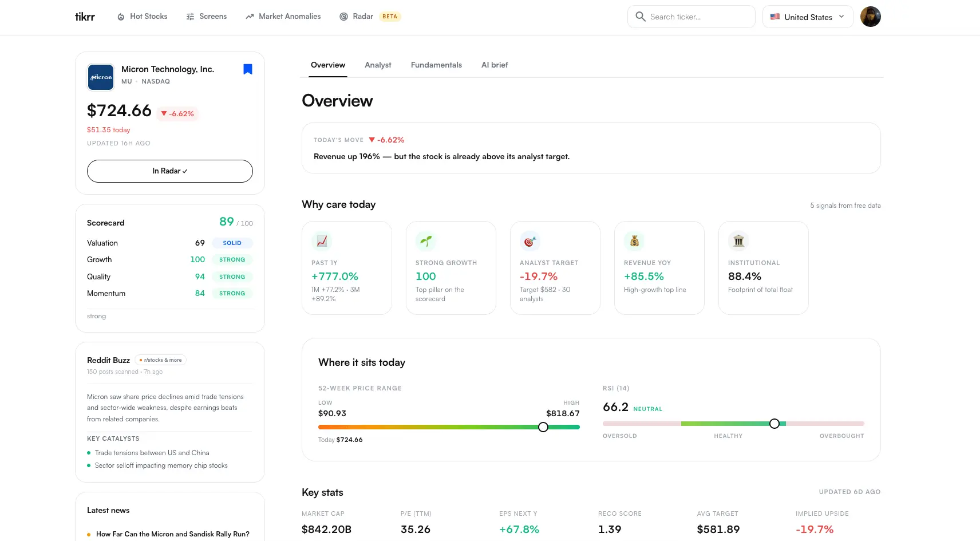Click the Implied Upside -19.7% value
Viewport: 980px width, 541px height.
(x=815, y=530)
